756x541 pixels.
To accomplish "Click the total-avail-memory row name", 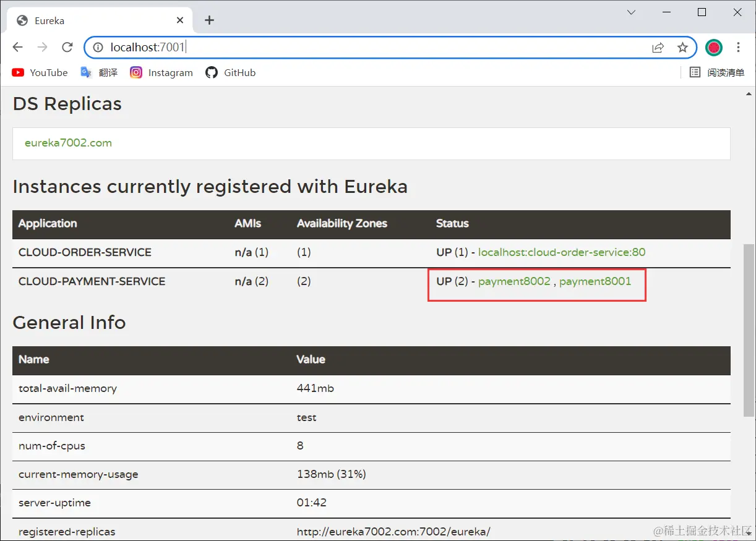I will point(67,389).
